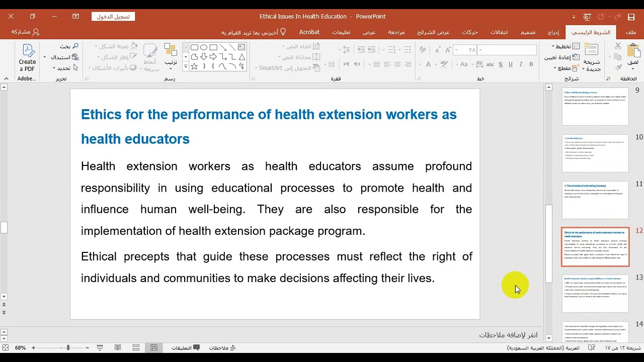Toggle text Shadow button
644x362 pixels.
501,64
